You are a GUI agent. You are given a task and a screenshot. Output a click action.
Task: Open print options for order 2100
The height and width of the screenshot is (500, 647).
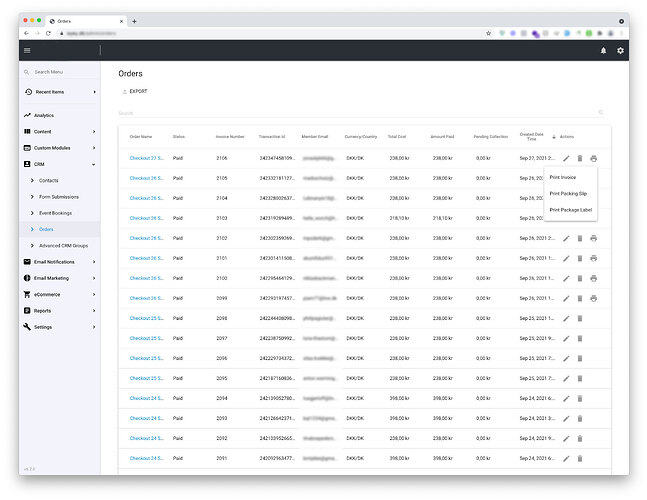point(593,278)
